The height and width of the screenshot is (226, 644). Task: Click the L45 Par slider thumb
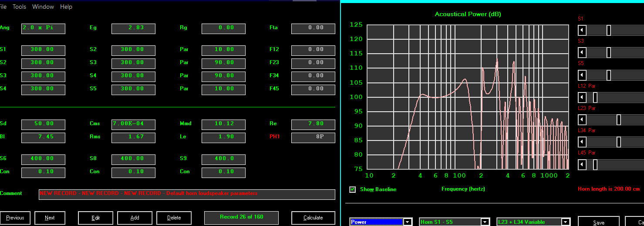click(595, 164)
